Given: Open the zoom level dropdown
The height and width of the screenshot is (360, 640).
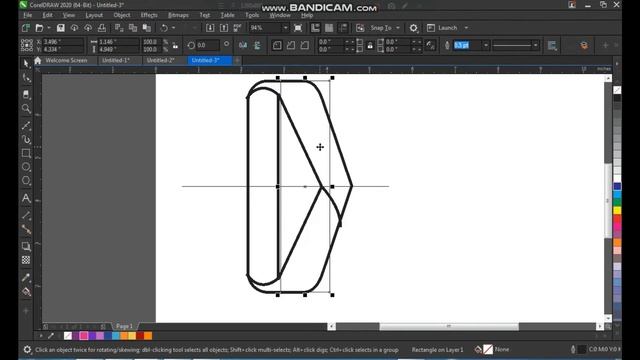Looking at the screenshot, I should click(x=285, y=28).
